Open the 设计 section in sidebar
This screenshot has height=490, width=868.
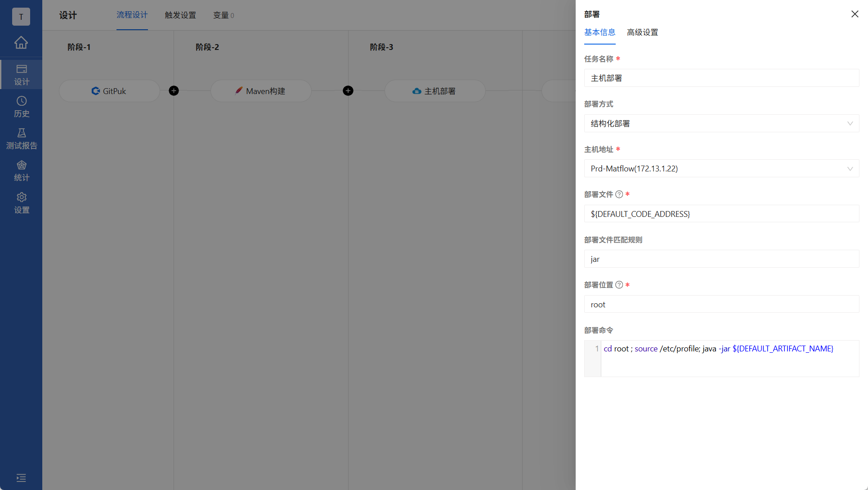click(21, 75)
